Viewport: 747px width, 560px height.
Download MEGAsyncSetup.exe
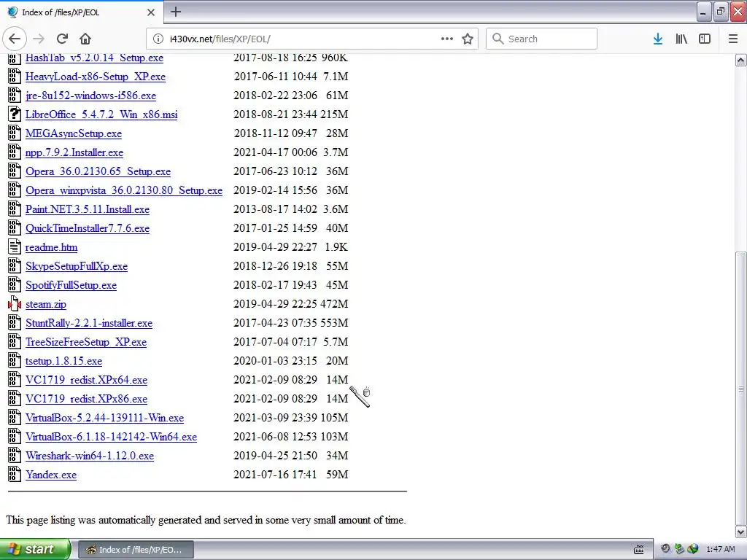pos(74,134)
